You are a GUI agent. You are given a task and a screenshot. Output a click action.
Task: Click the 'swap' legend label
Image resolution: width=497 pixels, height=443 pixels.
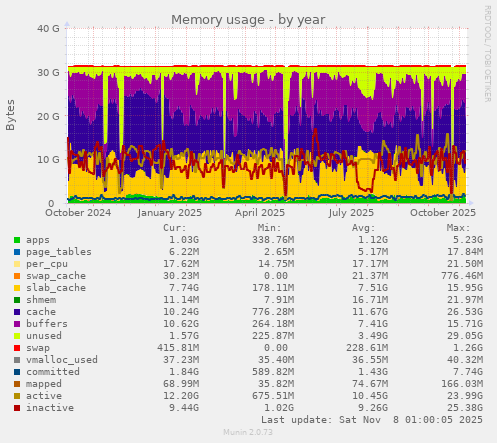[x=38, y=348]
